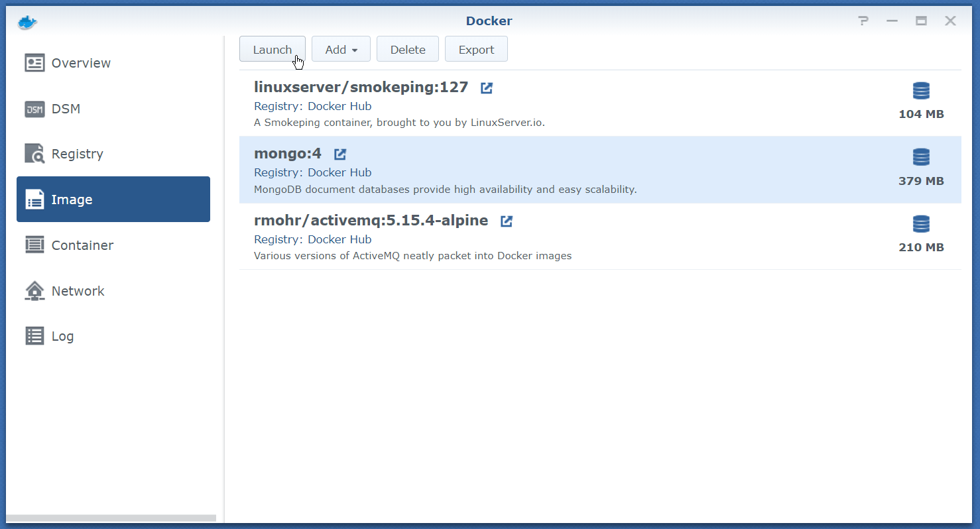Viewport: 980px width, 529px height.
Task: Click Export in the toolbar
Action: 476,50
